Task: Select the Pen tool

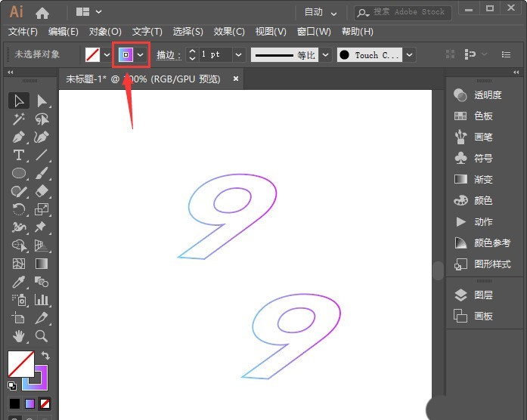Action: pos(19,137)
